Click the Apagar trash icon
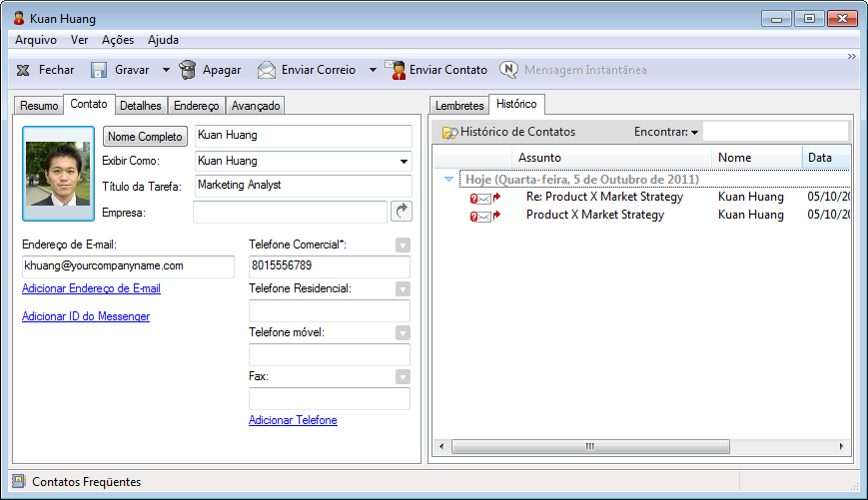 pos(188,70)
